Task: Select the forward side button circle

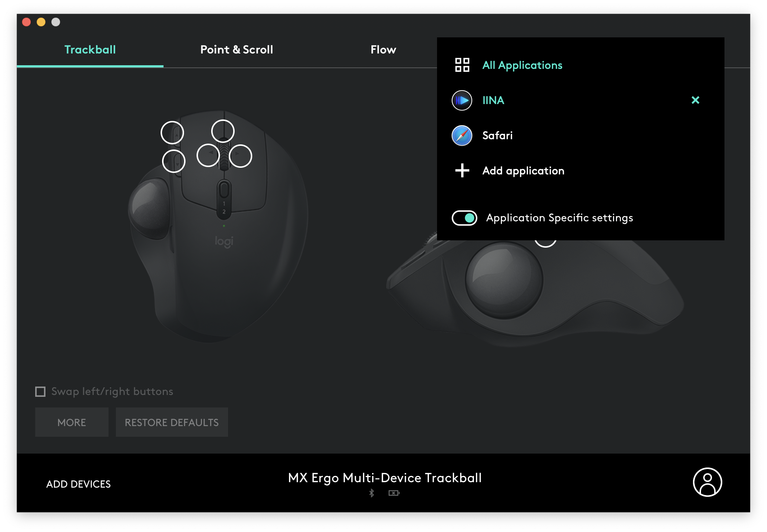Action: click(172, 133)
